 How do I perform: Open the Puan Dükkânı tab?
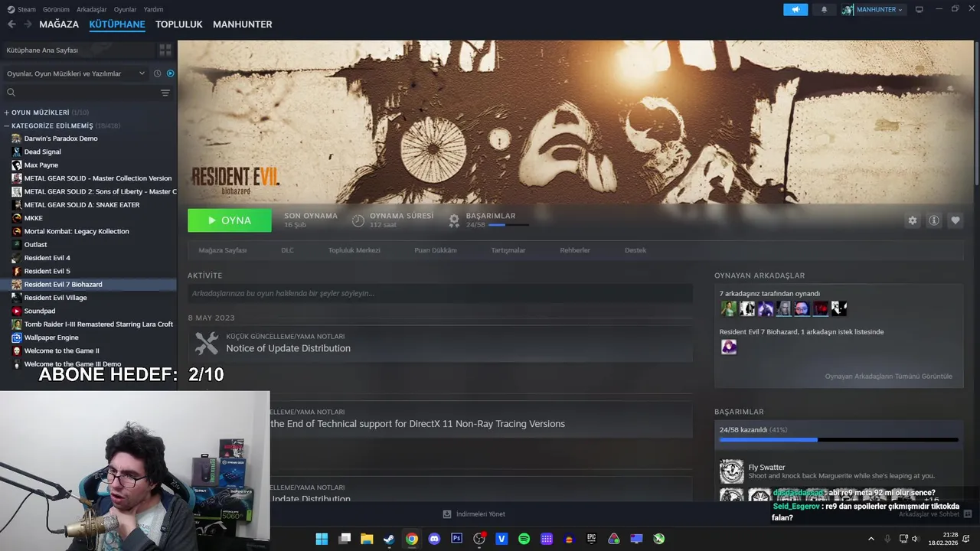(x=436, y=250)
